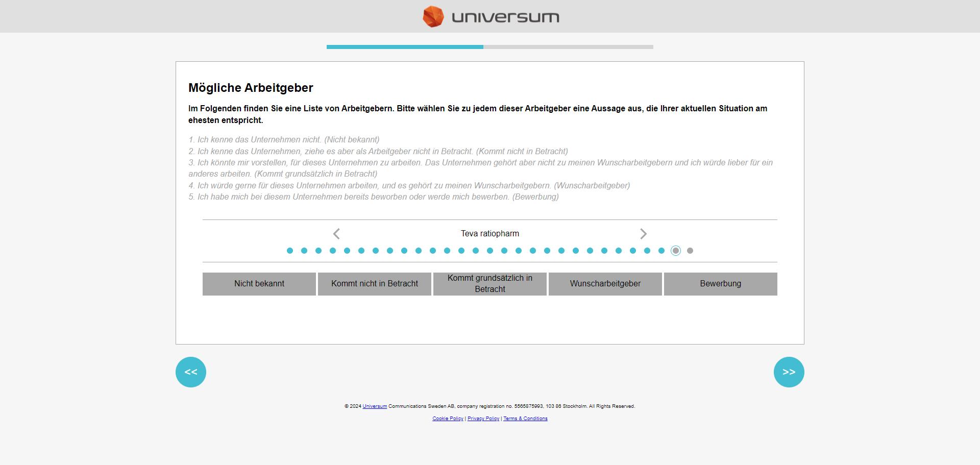
Task: Advance to next employer with right chevron
Action: [643, 234]
